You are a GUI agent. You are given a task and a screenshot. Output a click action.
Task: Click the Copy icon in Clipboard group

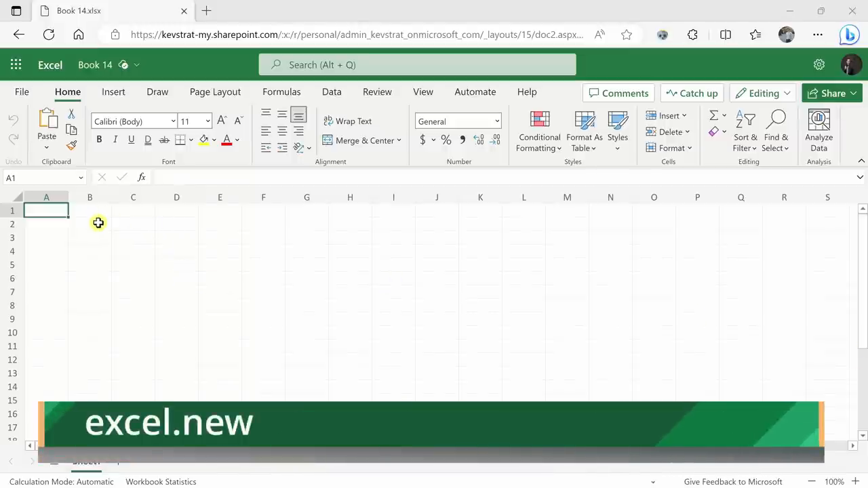click(x=71, y=129)
